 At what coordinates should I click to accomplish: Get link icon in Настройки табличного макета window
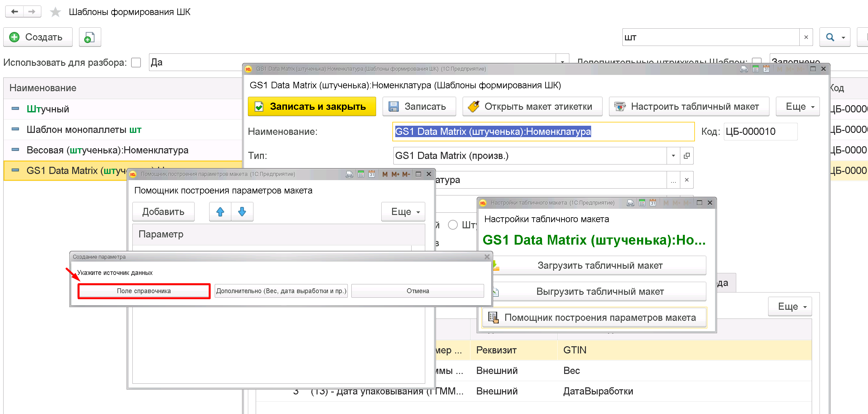coord(630,203)
